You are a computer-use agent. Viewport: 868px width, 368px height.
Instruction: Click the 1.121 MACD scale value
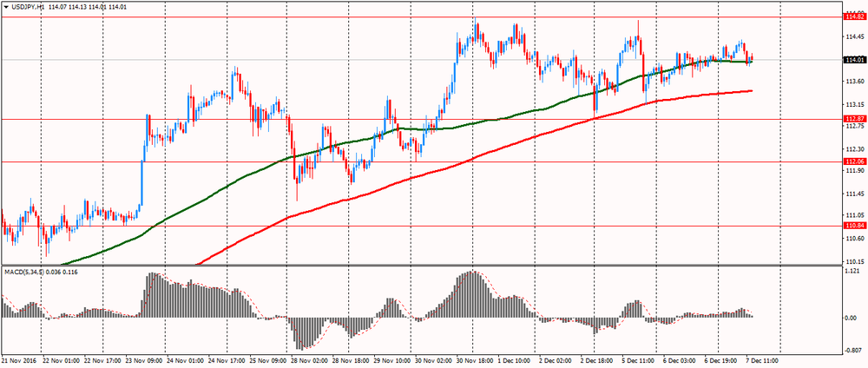852,272
